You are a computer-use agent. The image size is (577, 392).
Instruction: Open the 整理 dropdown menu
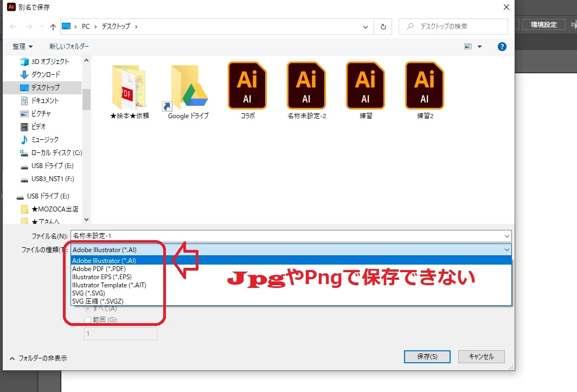[22, 47]
